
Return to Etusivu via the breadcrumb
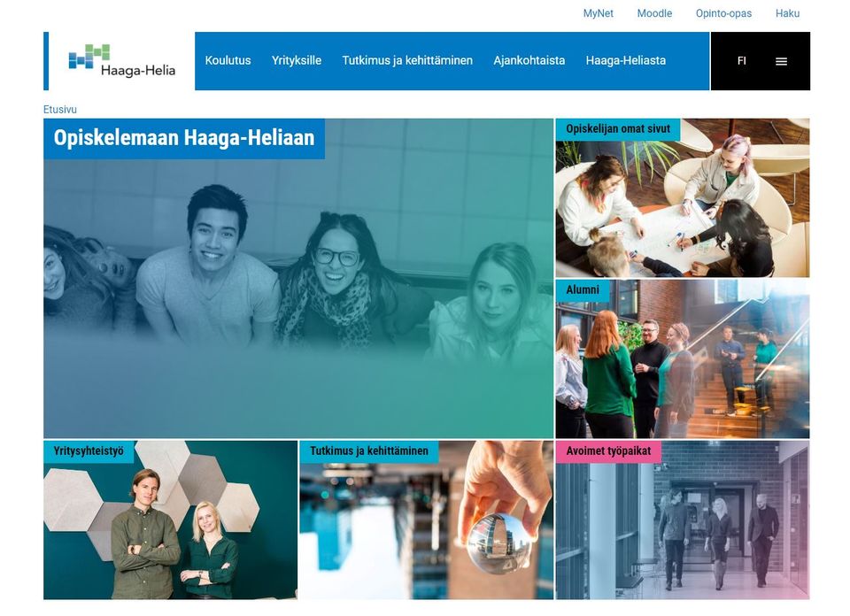pos(59,109)
